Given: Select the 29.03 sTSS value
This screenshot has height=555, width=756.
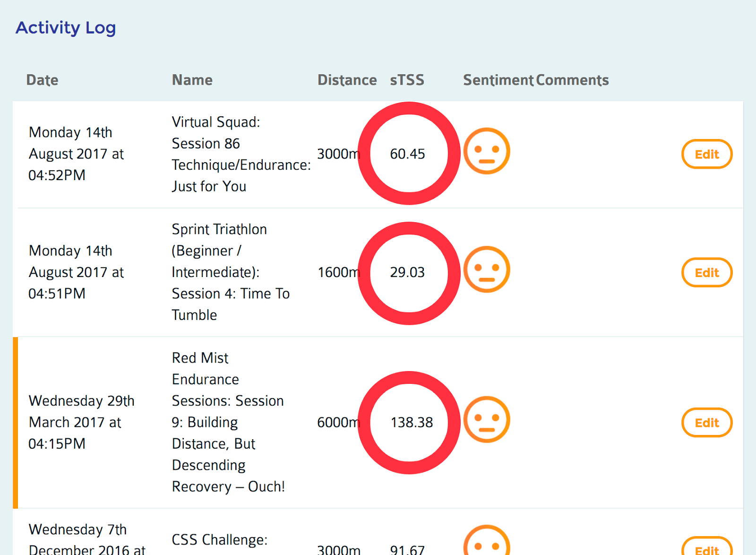Looking at the screenshot, I should pyautogui.click(x=407, y=272).
